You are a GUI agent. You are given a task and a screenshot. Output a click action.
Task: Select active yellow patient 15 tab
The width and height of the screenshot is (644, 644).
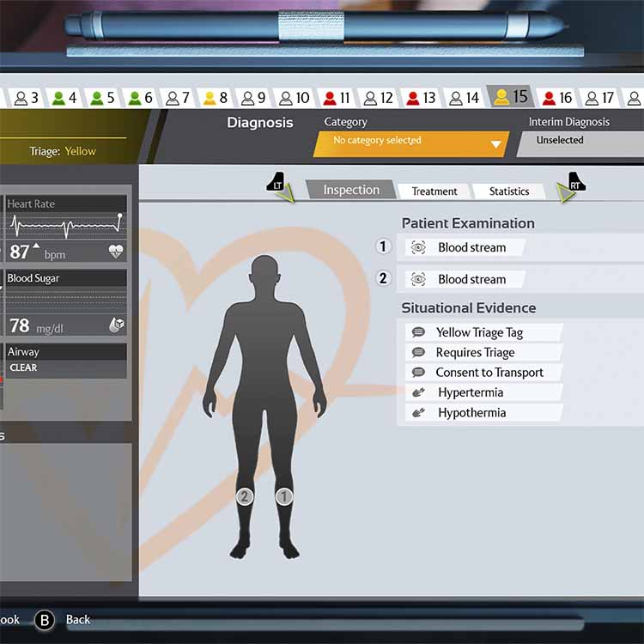pyautogui.click(x=511, y=97)
